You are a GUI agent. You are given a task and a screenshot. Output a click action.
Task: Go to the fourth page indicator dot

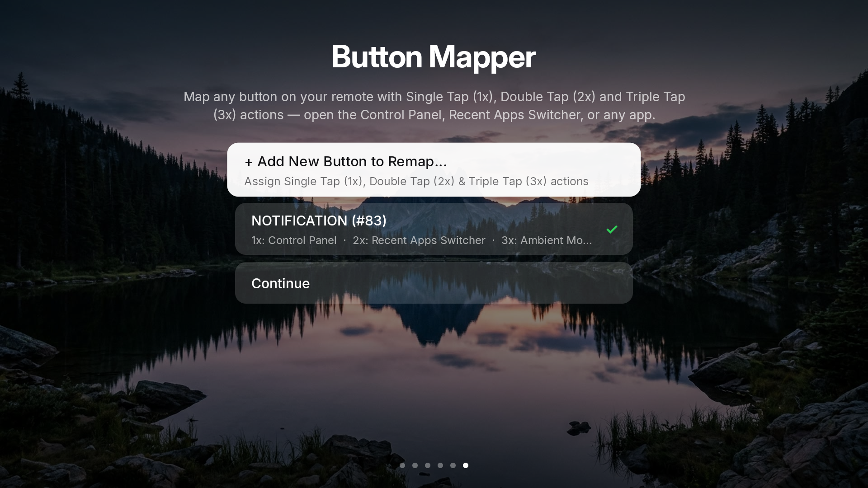(440, 465)
